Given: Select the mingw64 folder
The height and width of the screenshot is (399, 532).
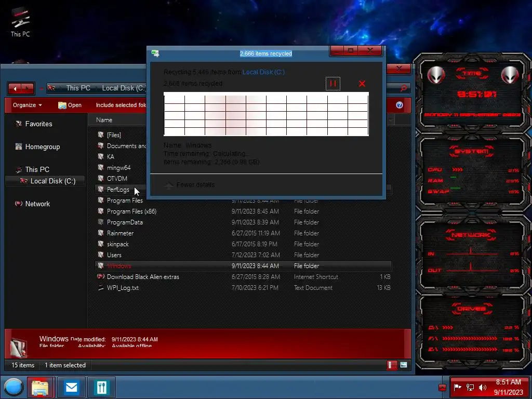Looking at the screenshot, I should pos(118,168).
